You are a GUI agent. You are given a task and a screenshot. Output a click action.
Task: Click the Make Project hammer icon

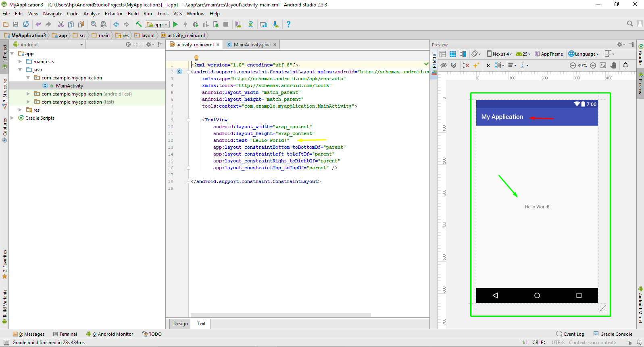(x=139, y=25)
